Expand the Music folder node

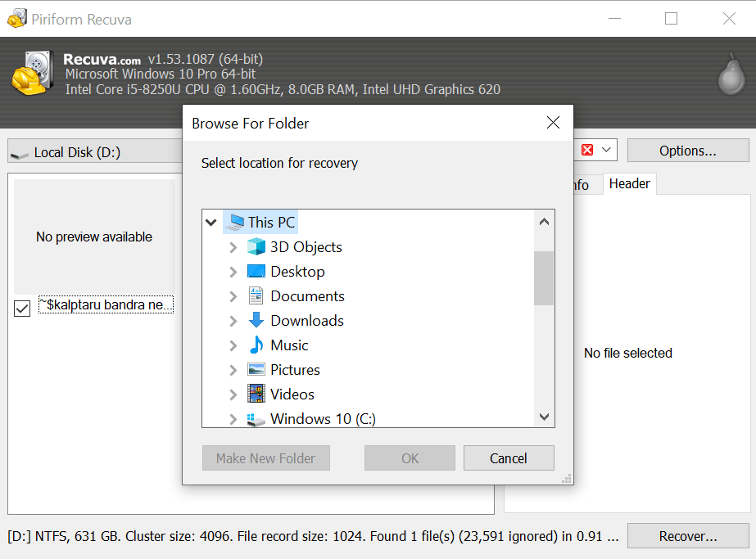(x=233, y=345)
